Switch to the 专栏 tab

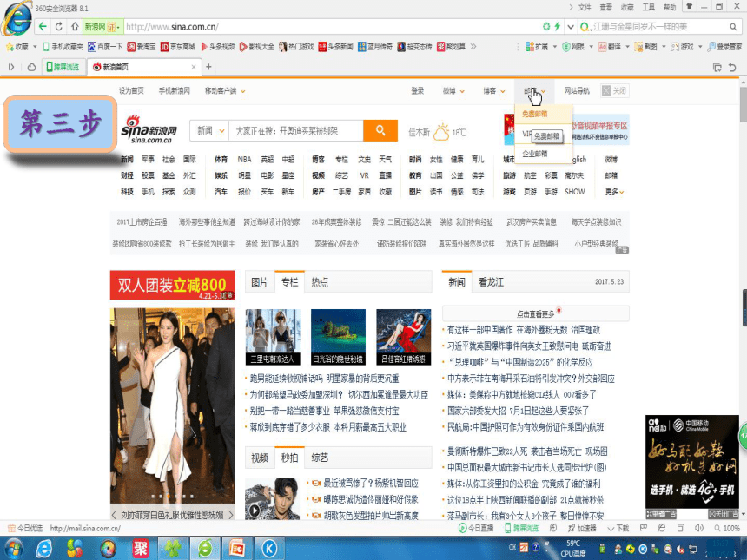point(289,282)
